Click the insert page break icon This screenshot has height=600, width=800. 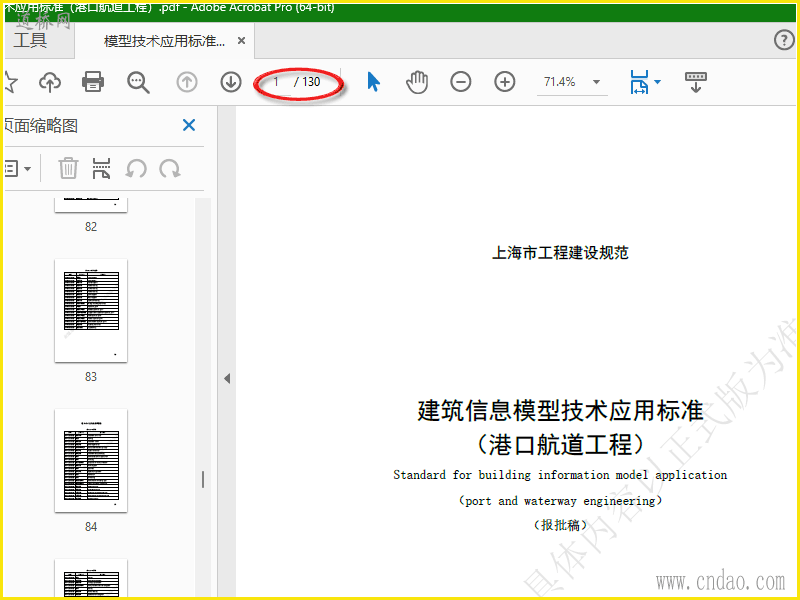(102, 168)
